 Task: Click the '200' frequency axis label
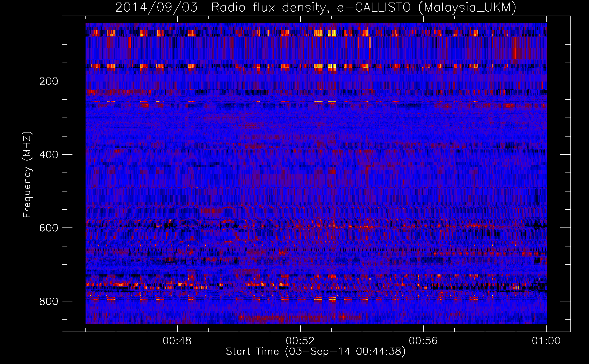click(x=48, y=81)
